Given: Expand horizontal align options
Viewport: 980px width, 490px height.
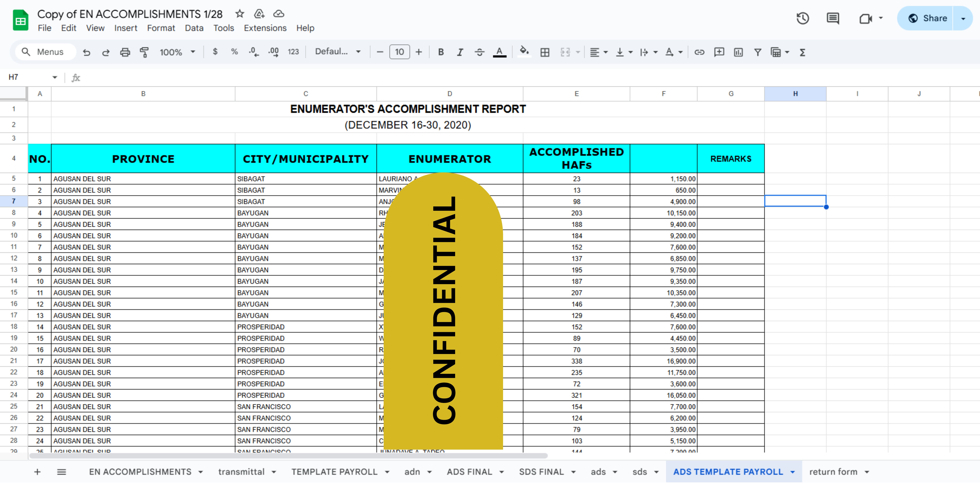Looking at the screenshot, I should pos(606,52).
